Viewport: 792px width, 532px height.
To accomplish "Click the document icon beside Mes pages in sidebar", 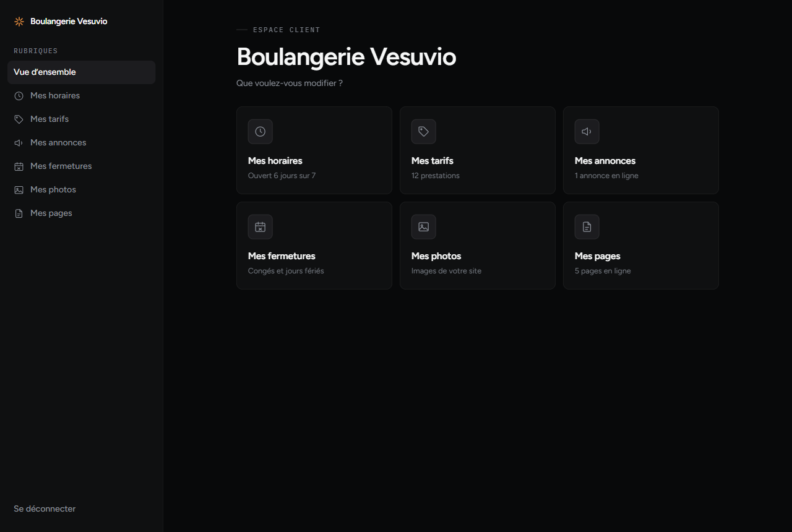I will tap(19, 213).
